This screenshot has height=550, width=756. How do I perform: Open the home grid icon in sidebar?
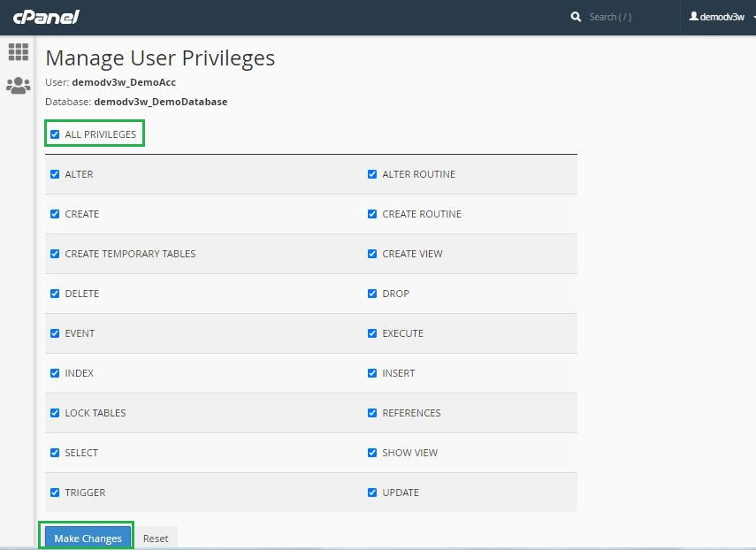[19, 52]
